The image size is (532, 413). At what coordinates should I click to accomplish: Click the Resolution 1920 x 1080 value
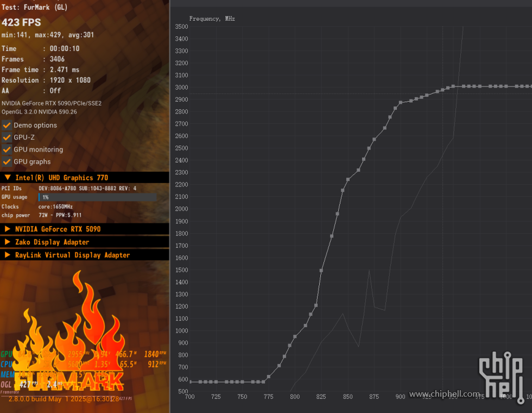coord(70,80)
